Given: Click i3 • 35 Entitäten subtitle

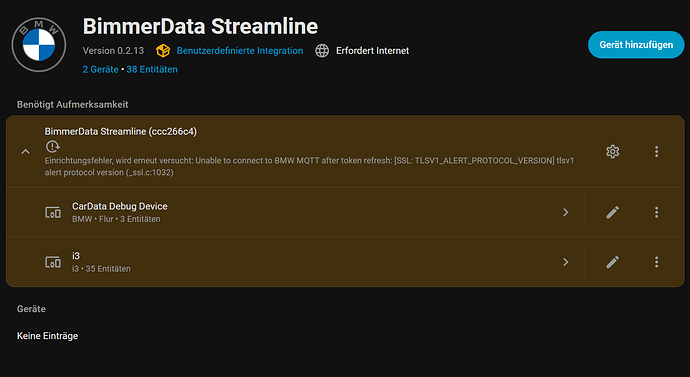Looking at the screenshot, I should tap(101, 269).
